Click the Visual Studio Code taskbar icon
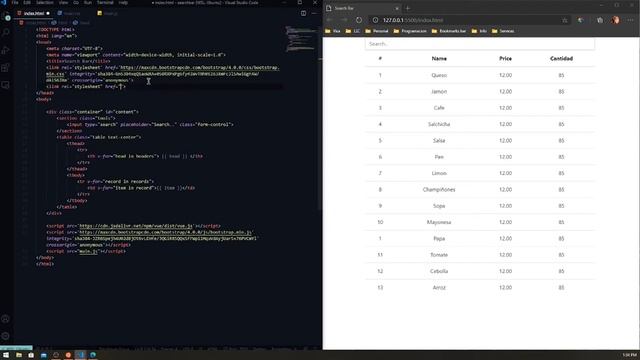 tap(80, 355)
